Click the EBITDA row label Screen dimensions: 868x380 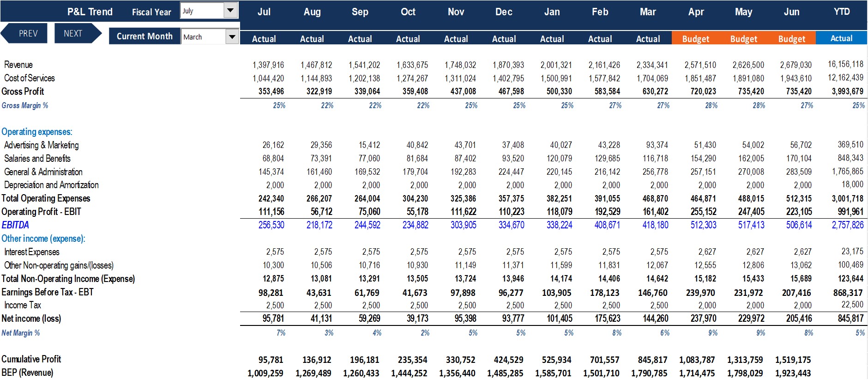tap(15, 225)
